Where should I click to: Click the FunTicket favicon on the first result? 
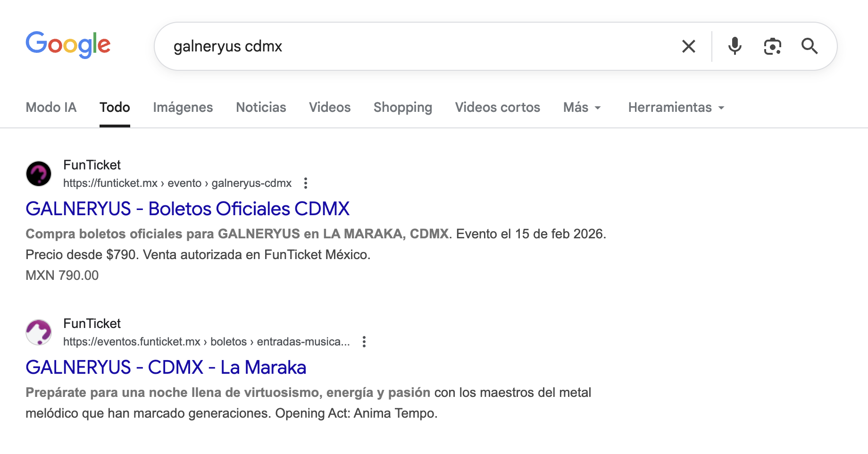[x=39, y=174]
